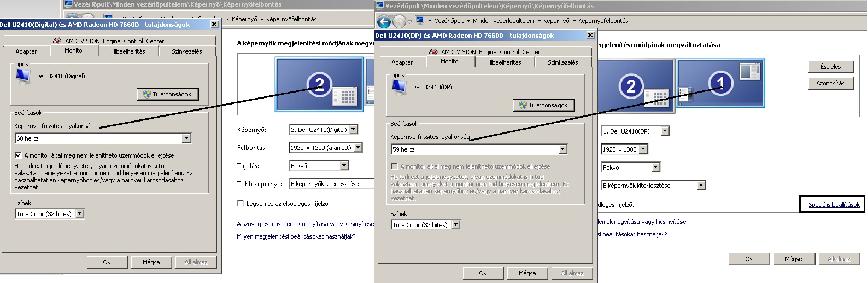Click the monitor icon beside Dell U2410(DP) type label
The image size is (868, 283).
[x=399, y=87]
